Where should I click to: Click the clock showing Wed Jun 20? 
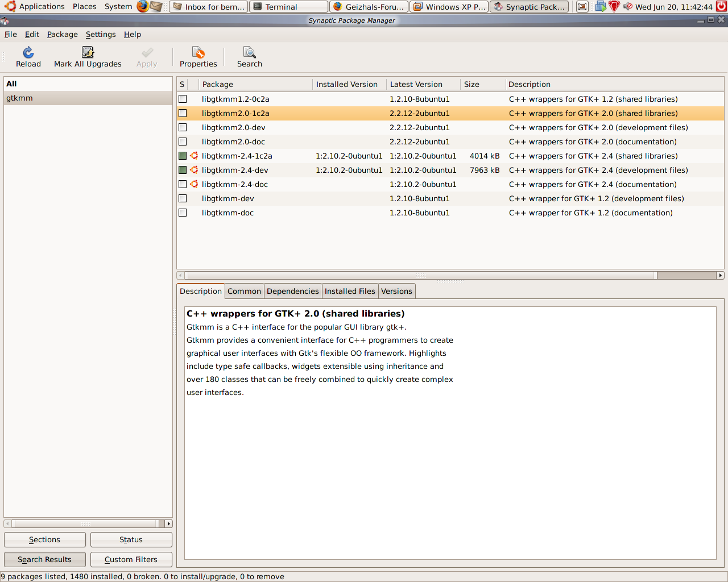[x=673, y=7]
